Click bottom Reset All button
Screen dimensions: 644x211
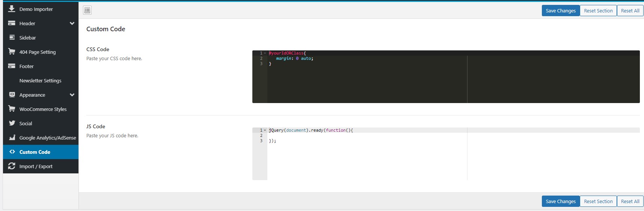630,201
